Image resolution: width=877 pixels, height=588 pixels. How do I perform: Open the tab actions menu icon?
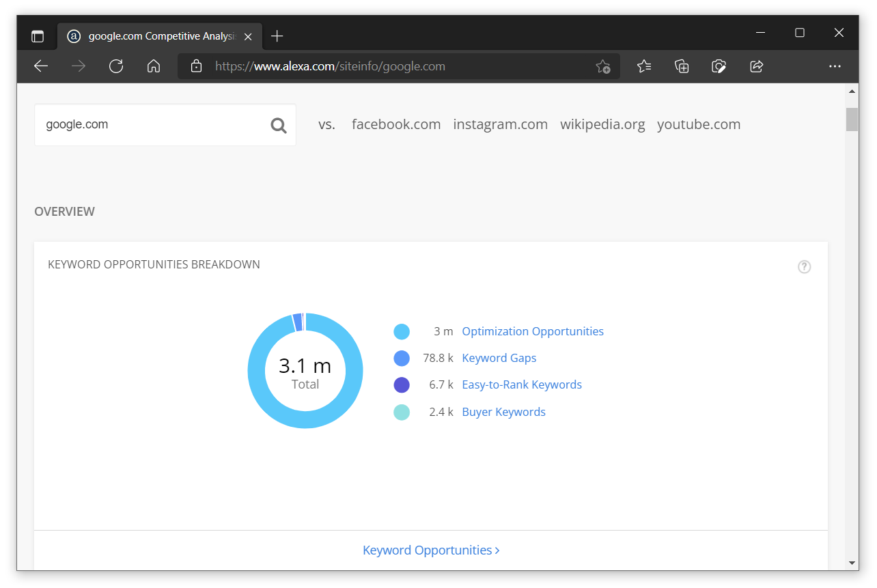click(38, 36)
